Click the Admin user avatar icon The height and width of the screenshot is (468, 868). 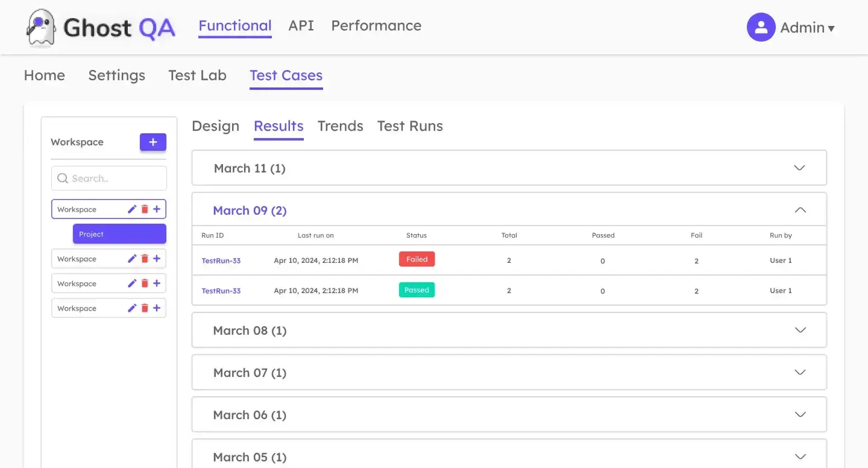point(761,27)
